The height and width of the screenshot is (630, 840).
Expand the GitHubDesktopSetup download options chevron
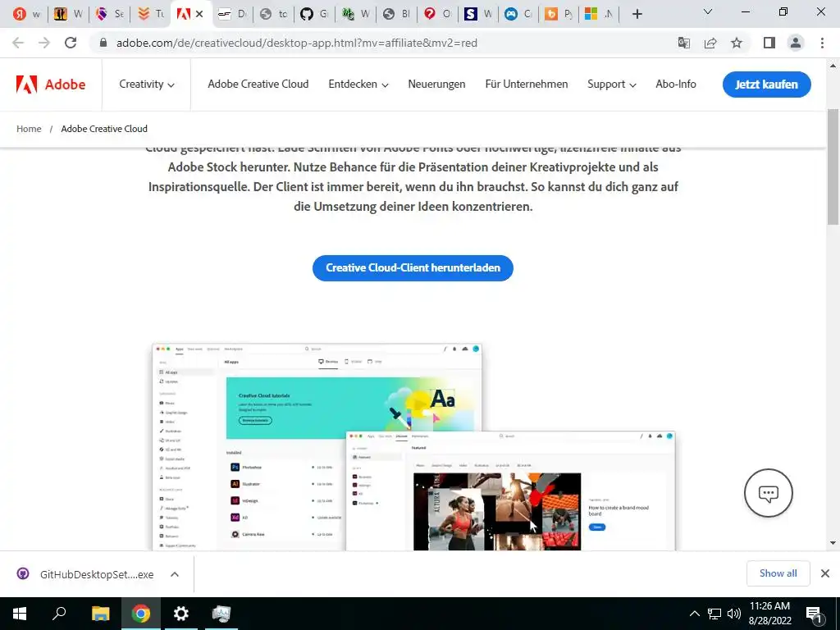coord(175,574)
